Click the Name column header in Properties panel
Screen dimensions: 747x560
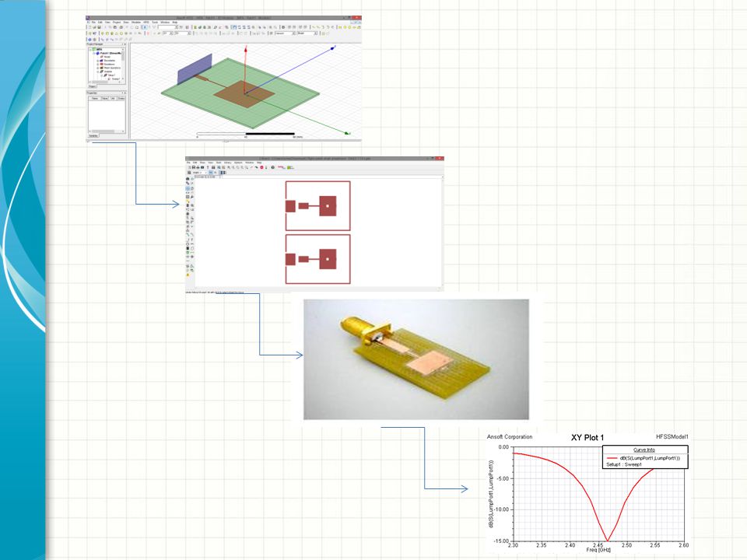[95, 99]
